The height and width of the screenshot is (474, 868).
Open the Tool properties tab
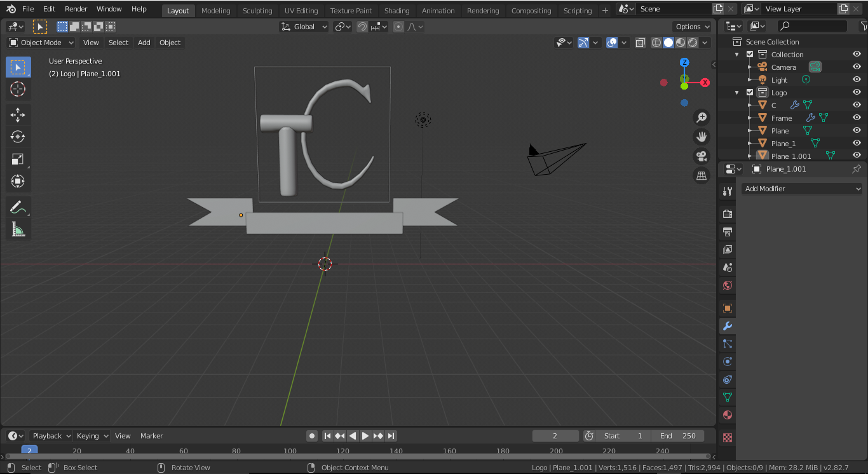tap(728, 191)
